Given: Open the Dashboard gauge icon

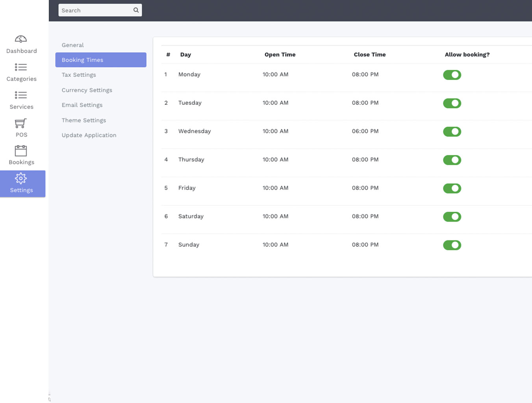Looking at the screenshot, I should pos(21,39).
